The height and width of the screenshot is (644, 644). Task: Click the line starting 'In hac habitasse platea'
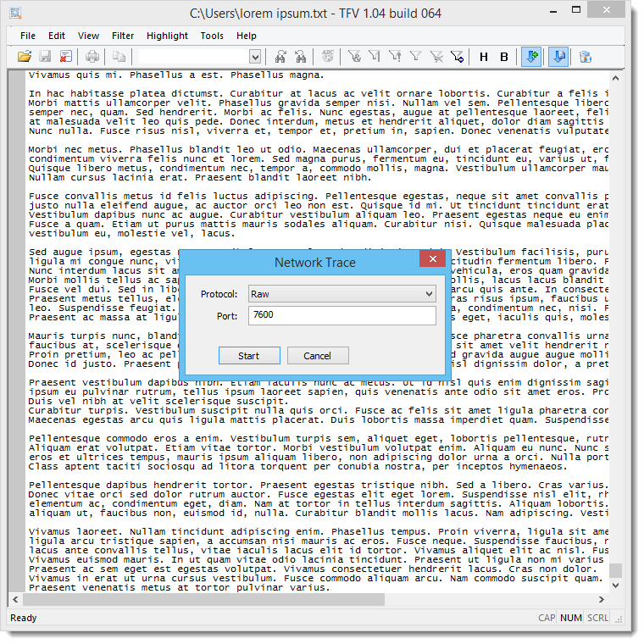(x=319, y=94)
